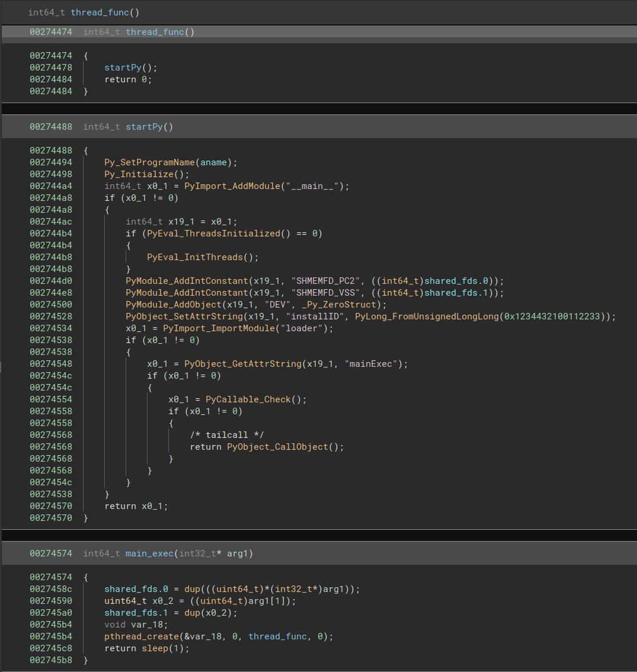The width and height of the screenshot is (637, 672).
Task: Click the int32_t* type in main_exec header
Action: (x=200, y=553)
